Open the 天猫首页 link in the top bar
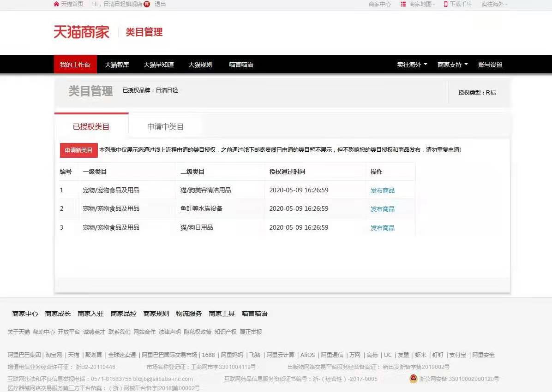The width and height of the screenshot is (552, 392). click(x=72, y=4)
